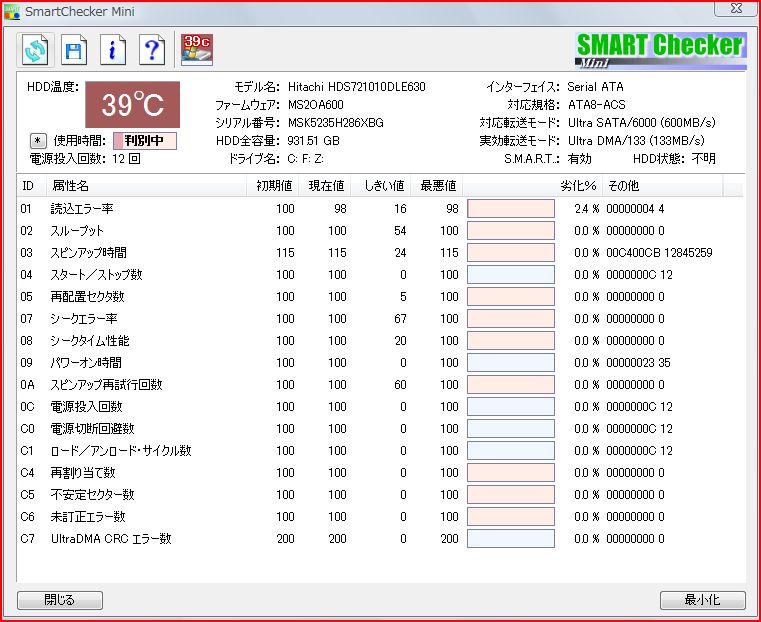The height and width of the screenshot is (622, 761).
Task: Select the UltraDMA CRC エラー数 row
Action: tap(111, 539)
